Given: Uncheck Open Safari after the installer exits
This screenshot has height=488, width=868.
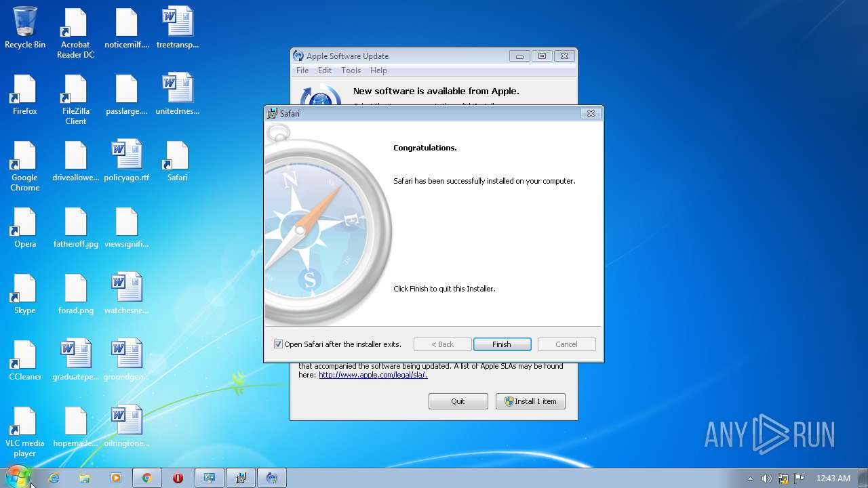Looking at the screenshot, I should click(x=278, y=344).
